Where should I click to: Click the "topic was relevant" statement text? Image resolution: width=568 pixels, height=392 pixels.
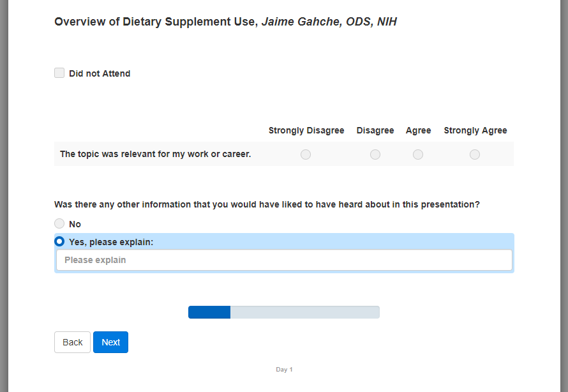point(155,154)
